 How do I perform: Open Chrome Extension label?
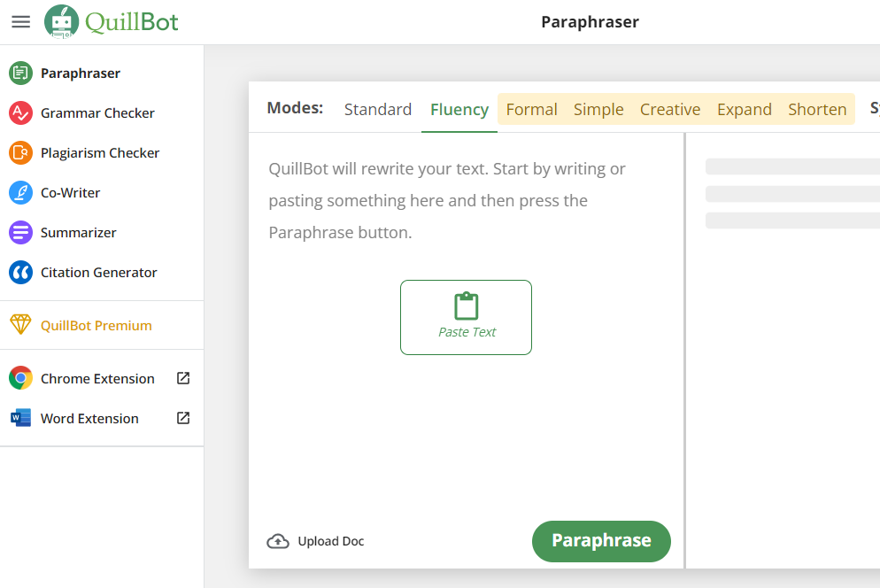tap(97, 378)
